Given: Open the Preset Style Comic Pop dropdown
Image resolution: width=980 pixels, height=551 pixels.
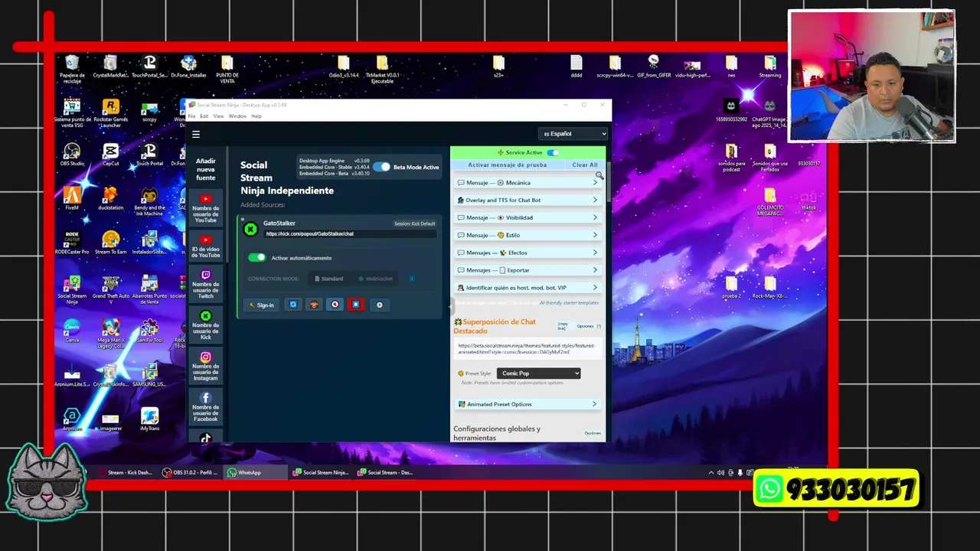Looking at the screenshot, I should (538, 373).
